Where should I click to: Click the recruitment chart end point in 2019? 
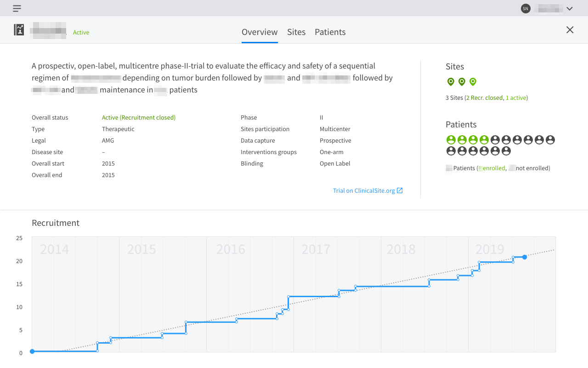[525, 257]
